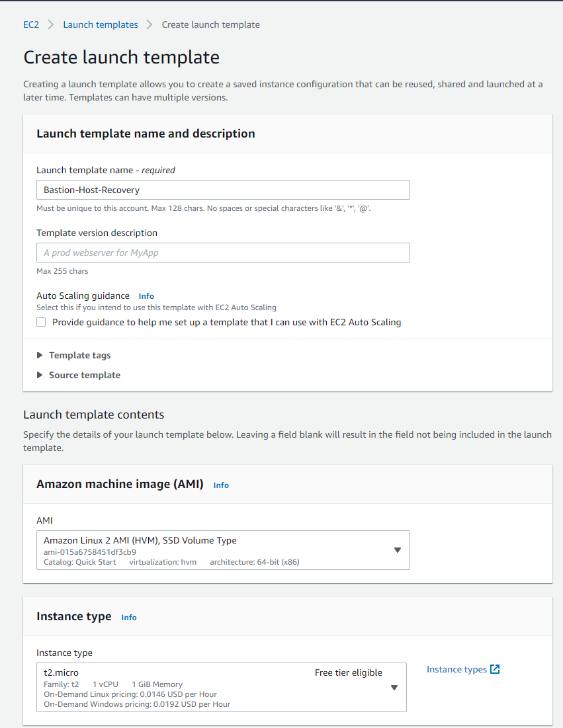Open Info link next to Auto Scaling guidance

click(x=146, y=296)
